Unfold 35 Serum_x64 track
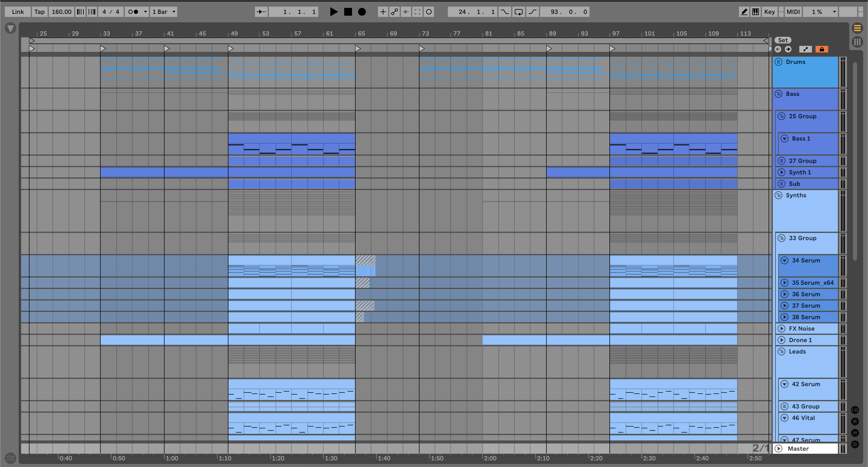The width and height of the screenshot is (868, 467). [x=785, y=283]
